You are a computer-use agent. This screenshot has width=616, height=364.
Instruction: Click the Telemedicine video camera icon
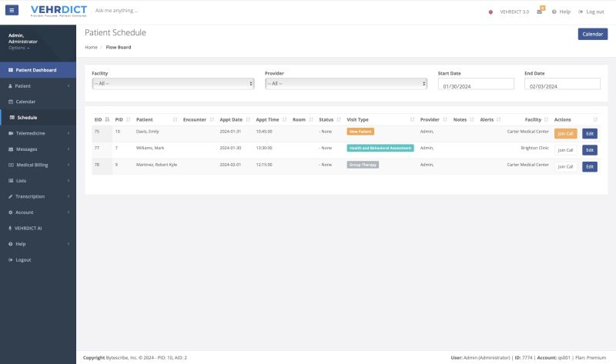10,133
